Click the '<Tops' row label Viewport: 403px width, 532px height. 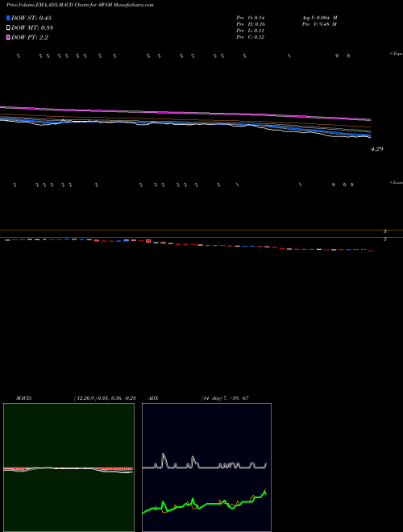(x=396, y=54)
